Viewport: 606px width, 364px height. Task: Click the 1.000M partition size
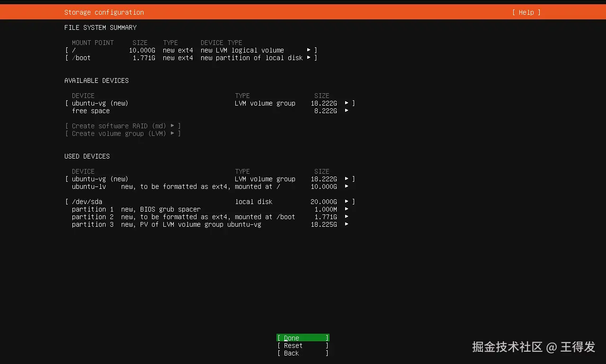pos(326,209)
